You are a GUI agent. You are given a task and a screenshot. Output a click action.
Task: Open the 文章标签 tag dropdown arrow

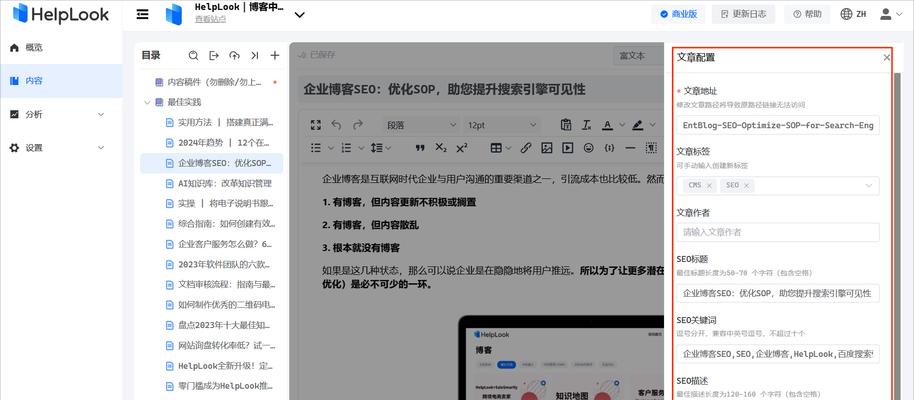pyautogui.click(x=869, y=185)
